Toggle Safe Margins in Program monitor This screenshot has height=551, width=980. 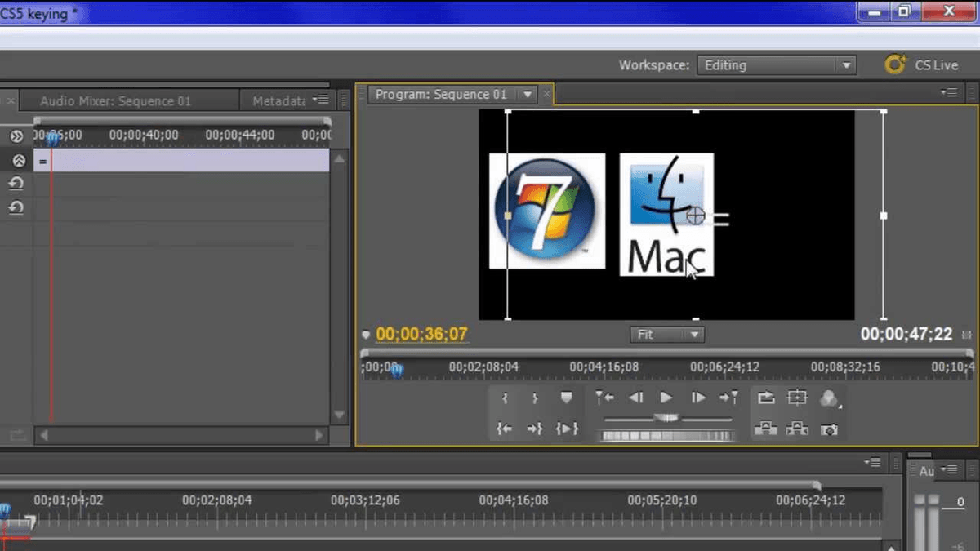[x=797, y=398]
